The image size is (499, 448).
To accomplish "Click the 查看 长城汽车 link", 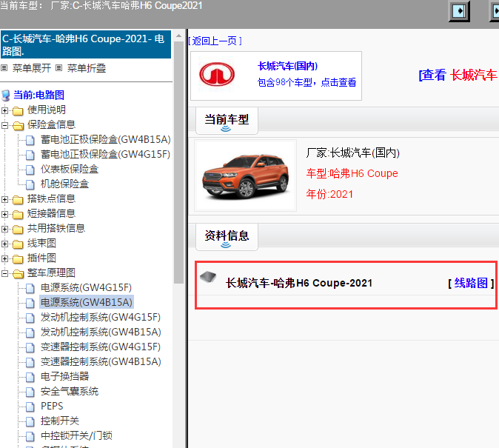I will [x=458, y=75].
